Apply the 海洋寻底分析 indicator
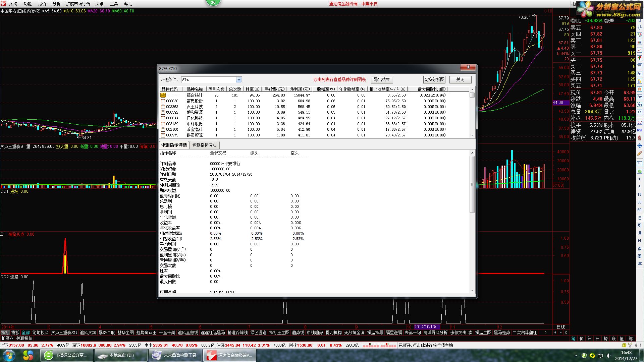The image size is (644, 362). 435,333
